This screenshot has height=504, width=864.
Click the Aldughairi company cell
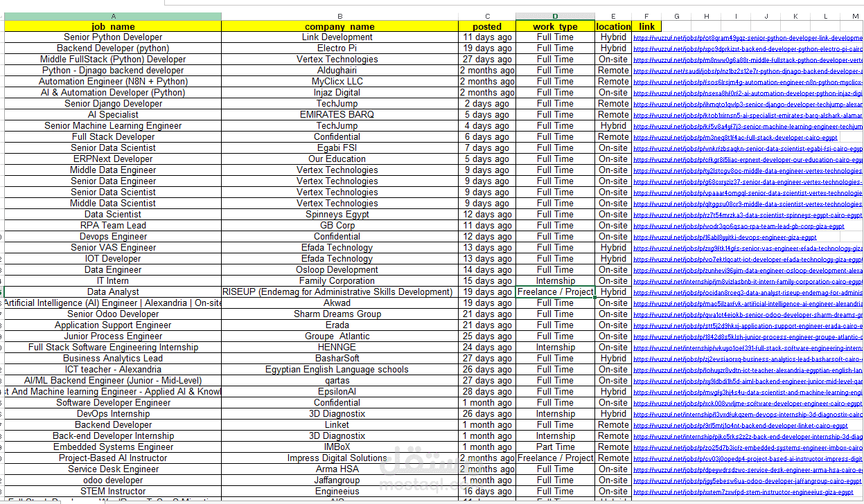tap(340, 71)
